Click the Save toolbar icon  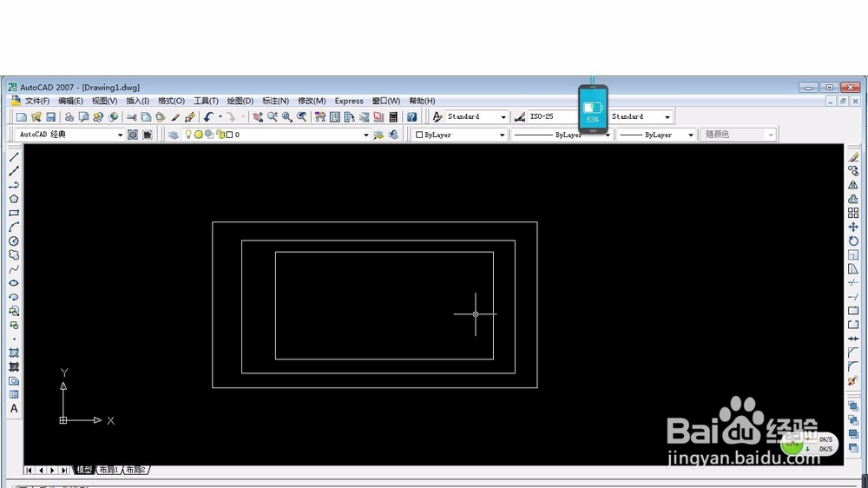(51, 117)
